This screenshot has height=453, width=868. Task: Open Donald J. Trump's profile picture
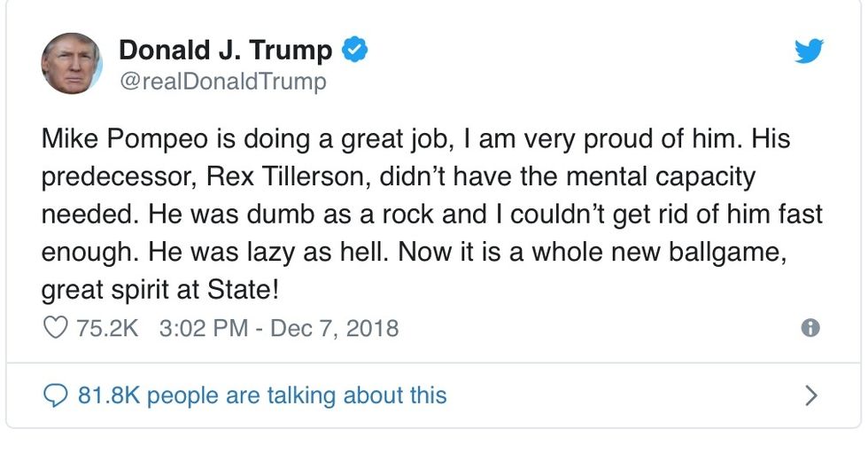click(x=72, y=64)
